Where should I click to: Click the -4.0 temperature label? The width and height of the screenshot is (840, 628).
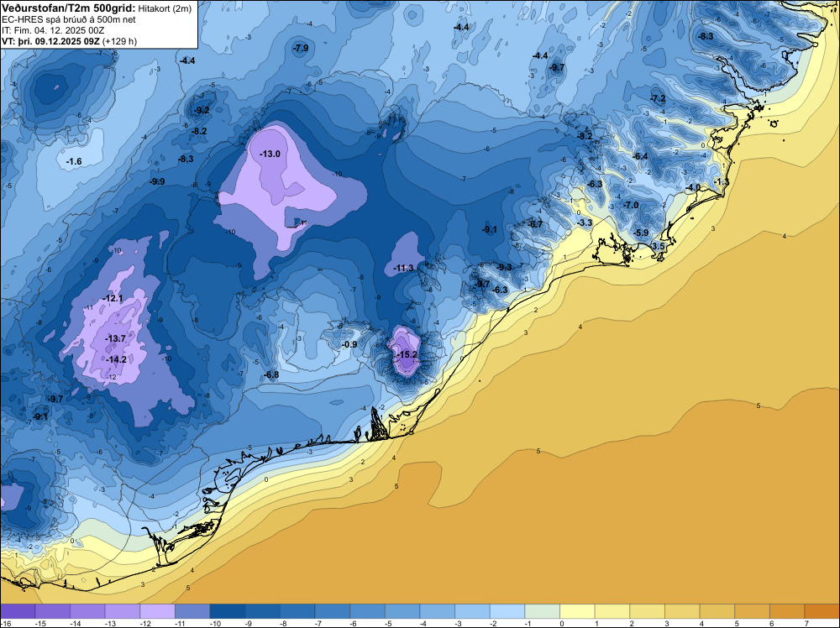[x=694, y=187]
